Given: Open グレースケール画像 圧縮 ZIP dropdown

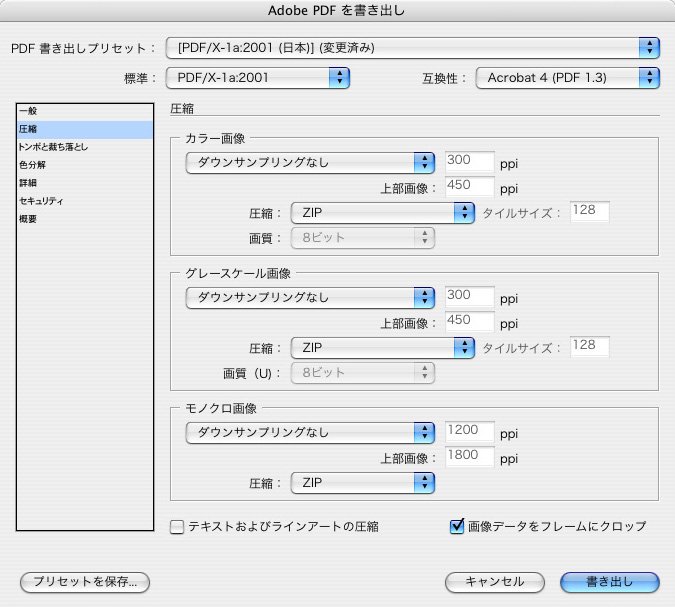Looking at the screenshot, I should 383,348.
